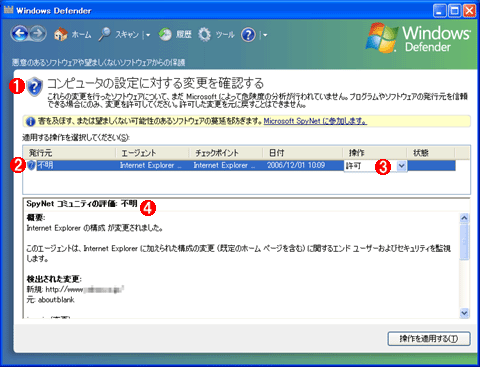Click the info icon in the yellow bar
The height and width of the screenshot is (367, 480).
pos(30,121)
